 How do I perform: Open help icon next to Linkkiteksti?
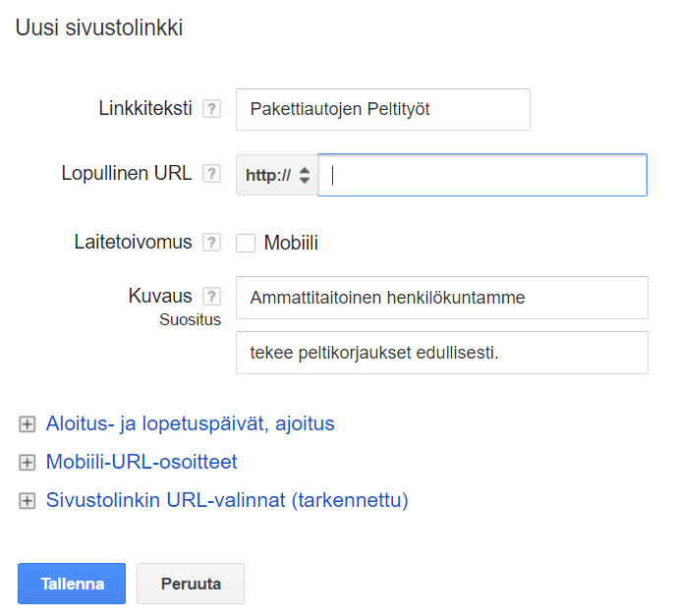pyautogui.click(x=211, y=109)
